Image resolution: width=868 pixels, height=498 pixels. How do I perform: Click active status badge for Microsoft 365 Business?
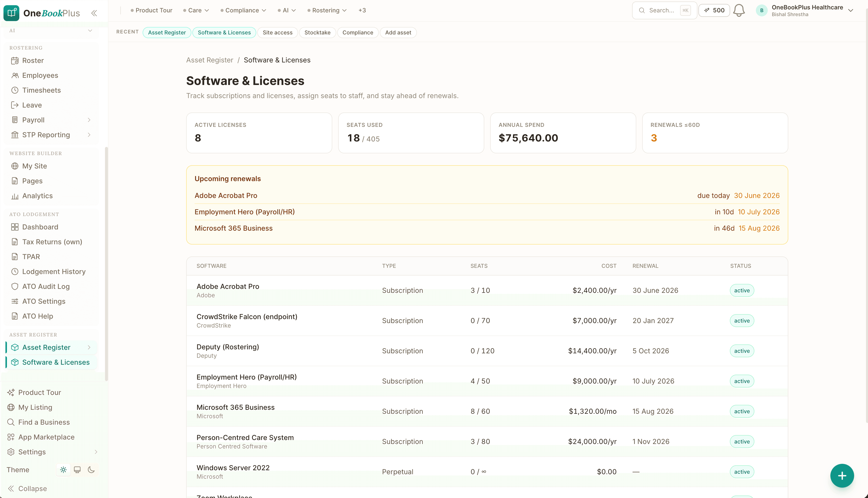click(x=742, y=412)
